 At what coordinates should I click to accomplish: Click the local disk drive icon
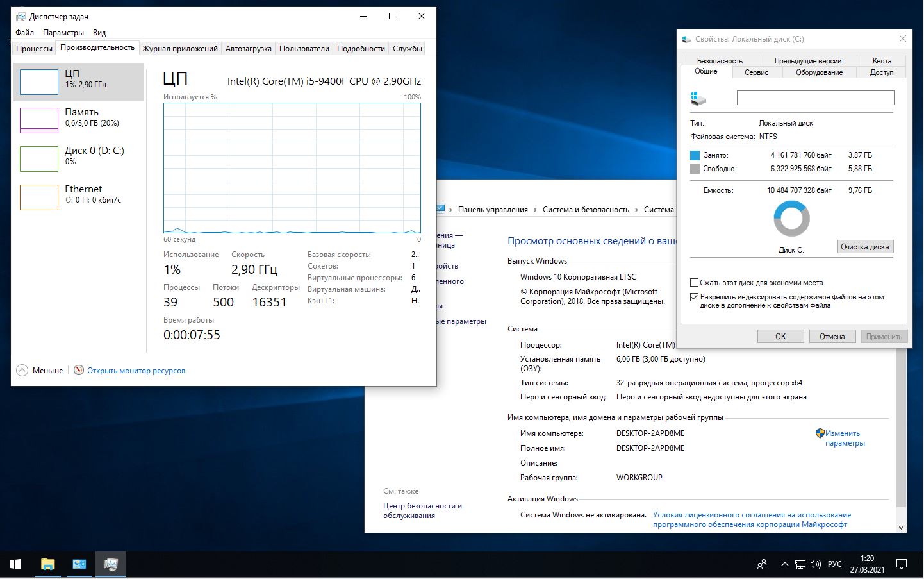pos(698,98)
